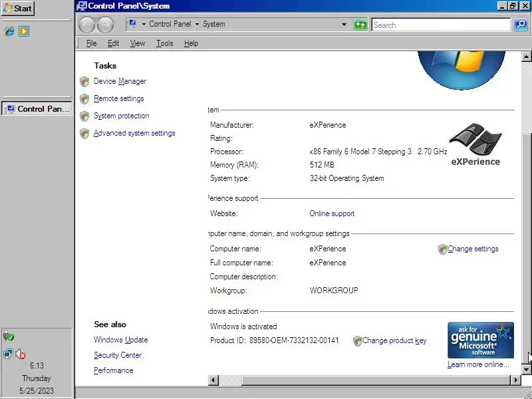Image resolution: width=532 pixels, height=399 pixels.
Task: Open Learn more online link
Action: click(478, 364)
